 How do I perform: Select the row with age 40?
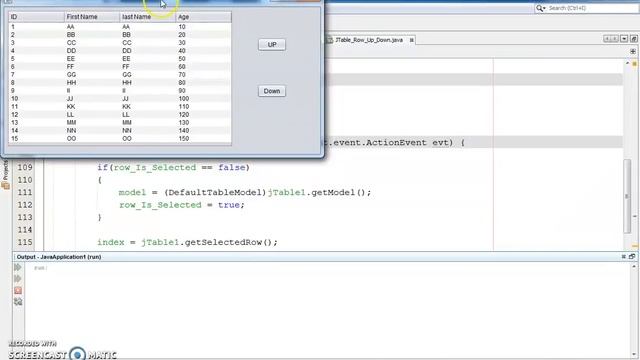click(120, 51)
